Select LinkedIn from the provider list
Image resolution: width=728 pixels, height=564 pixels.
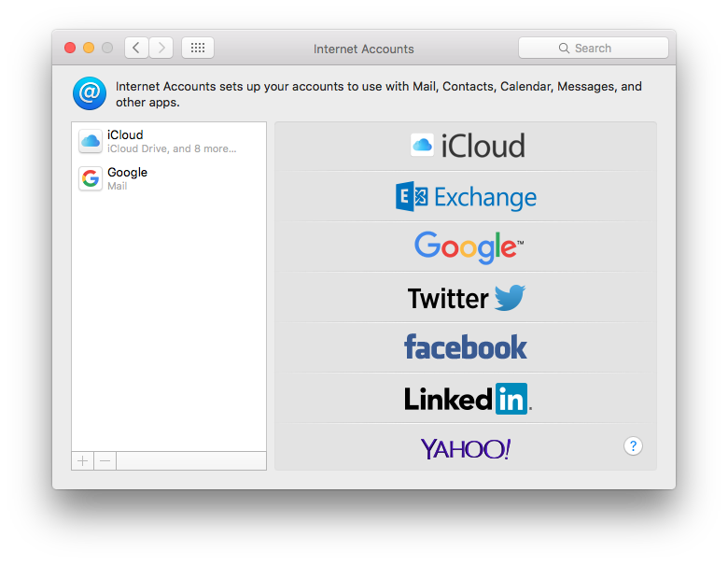[x=466, y=399]
